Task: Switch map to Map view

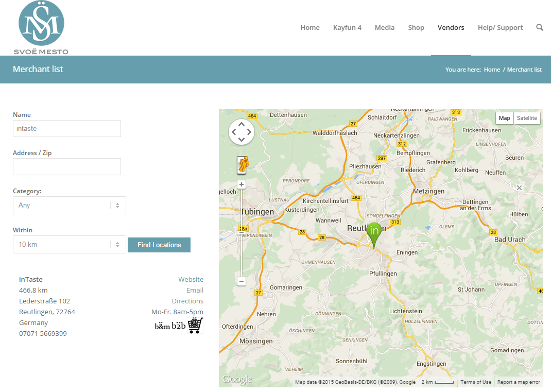Action: [504, 118]
